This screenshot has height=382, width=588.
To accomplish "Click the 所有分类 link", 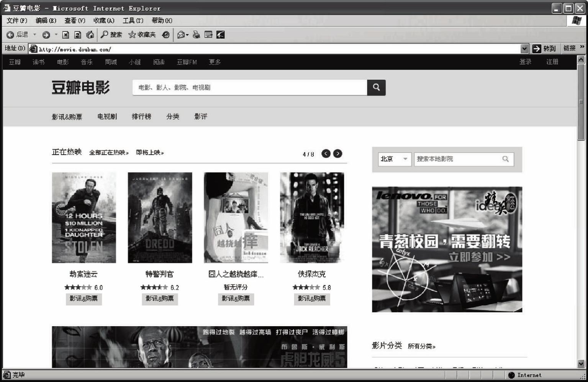I will [x=421, y=346].
